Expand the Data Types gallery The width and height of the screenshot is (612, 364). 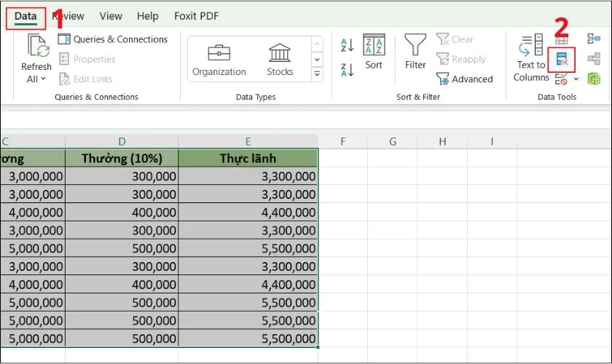(317, 74)
